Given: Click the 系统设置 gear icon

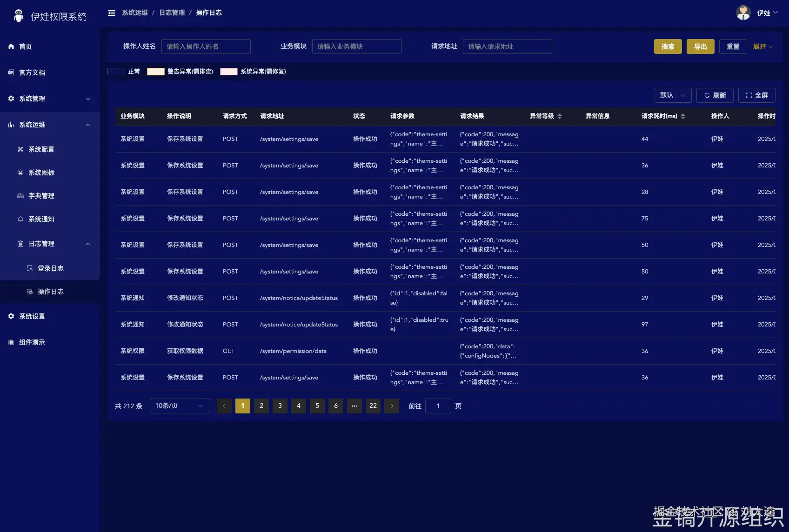Looking at the screenshot, I should (11, 316).
